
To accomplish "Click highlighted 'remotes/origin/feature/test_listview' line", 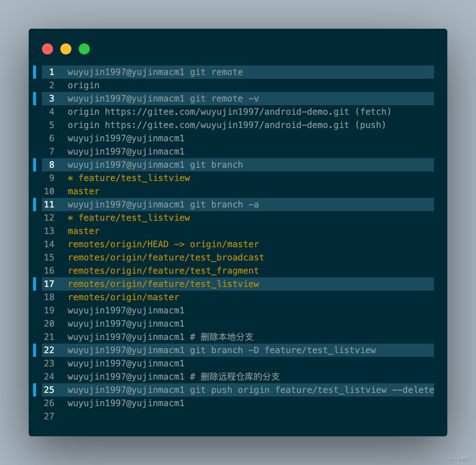I will [238, 284].
